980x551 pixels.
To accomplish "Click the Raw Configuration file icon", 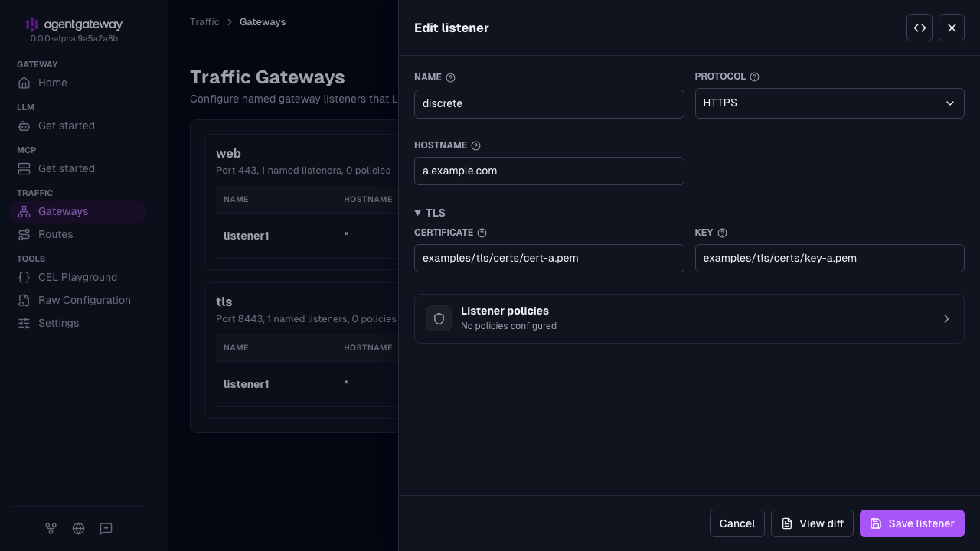I will tap(24, 300).
